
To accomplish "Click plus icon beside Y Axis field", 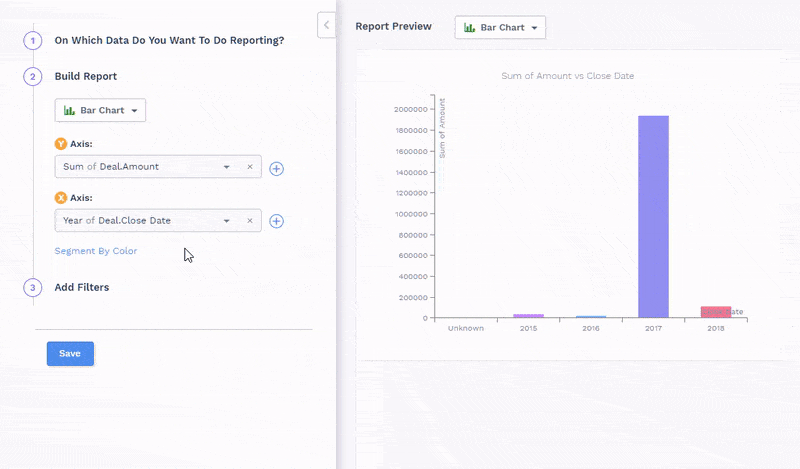I will coord(277,168).
